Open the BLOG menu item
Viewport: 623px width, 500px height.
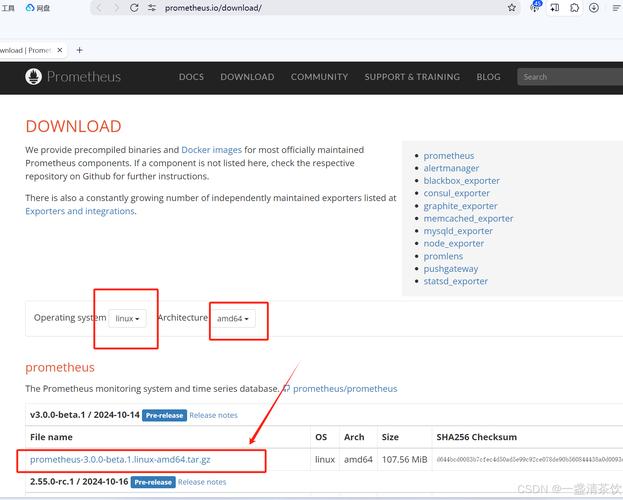point(488,77)
